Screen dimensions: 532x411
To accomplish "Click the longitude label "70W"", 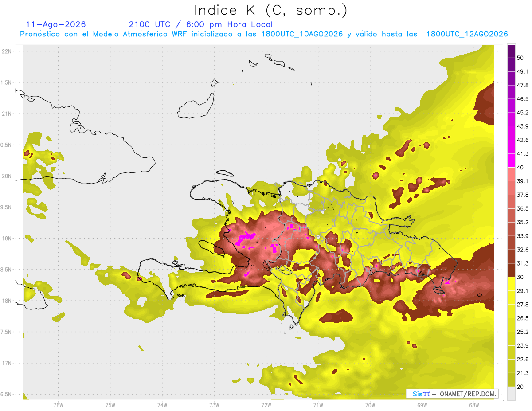I will [370, 405].
